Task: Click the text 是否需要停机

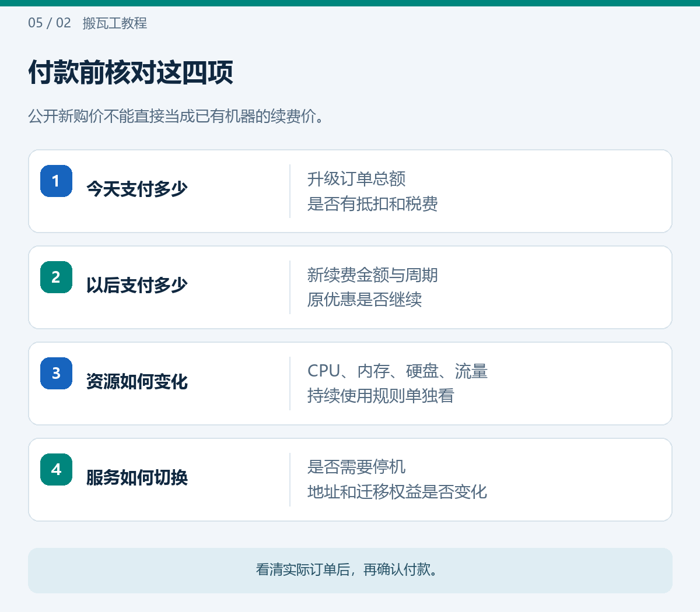Action: click(356, 467)
